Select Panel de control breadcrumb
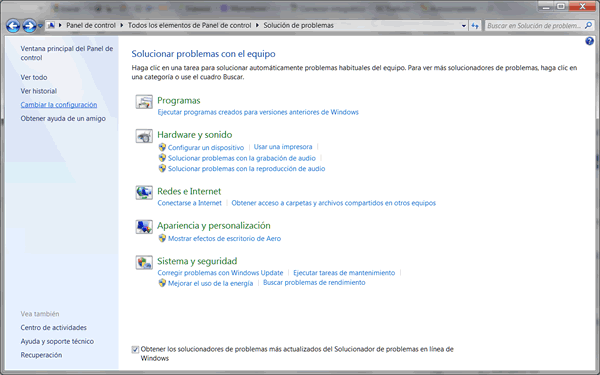This screenshot has width=600, height=375. point(91,25)
